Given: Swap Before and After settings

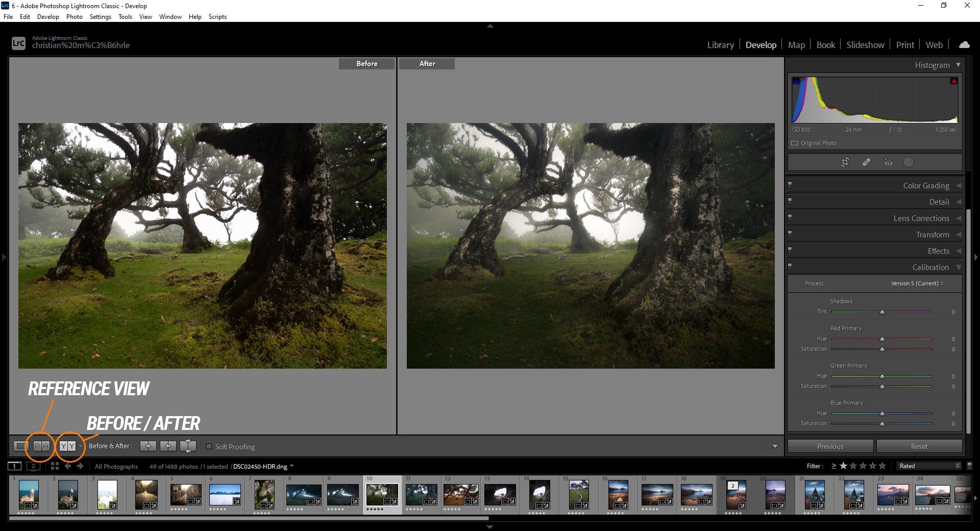Looking at the screenshot, I should pos(187,446).
